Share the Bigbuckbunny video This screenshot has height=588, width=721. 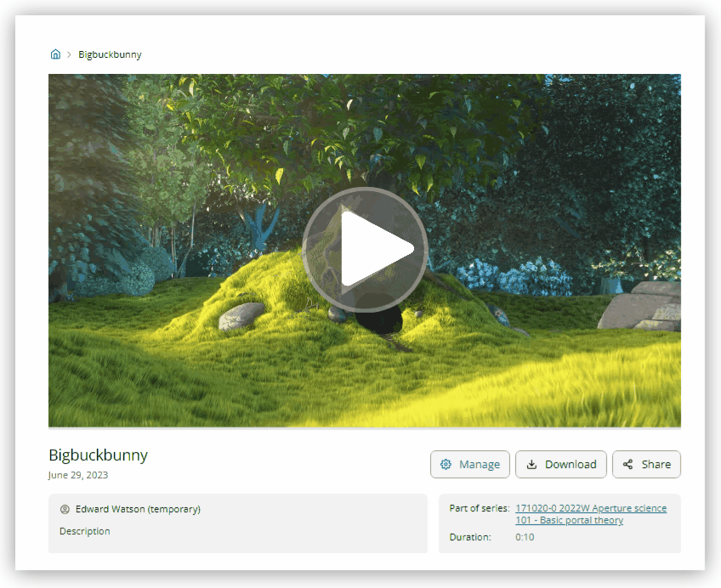tap(646, 465)
